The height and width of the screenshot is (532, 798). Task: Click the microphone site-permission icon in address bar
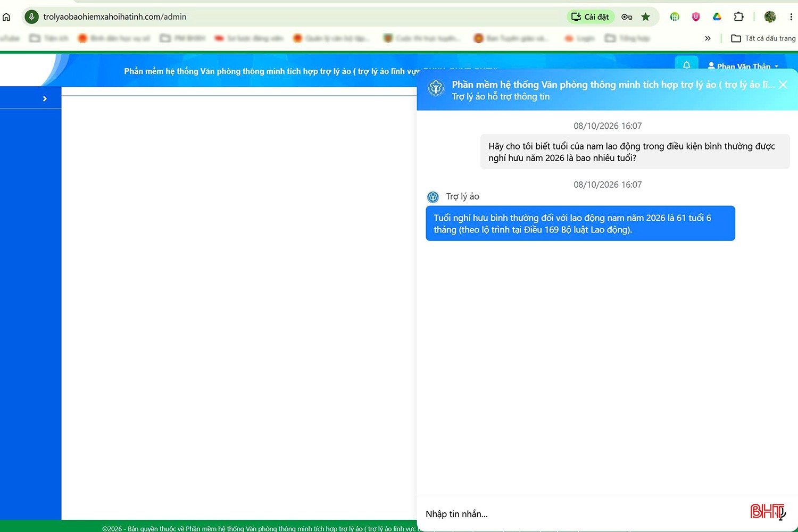pyautogui.click(x=32, y=17)
